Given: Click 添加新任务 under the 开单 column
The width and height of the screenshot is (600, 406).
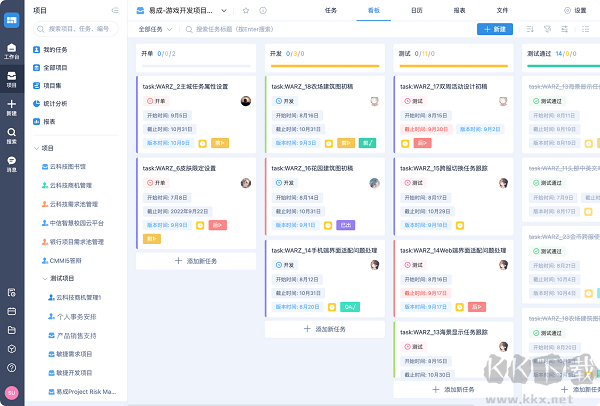Looking at the screenshot, I should pos(196,261).
